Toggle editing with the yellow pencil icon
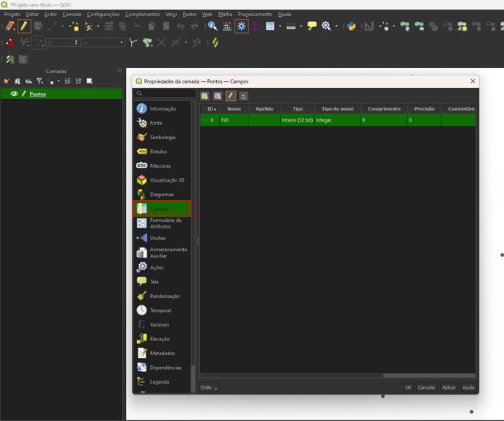504x421 pixels. point(24,26)
